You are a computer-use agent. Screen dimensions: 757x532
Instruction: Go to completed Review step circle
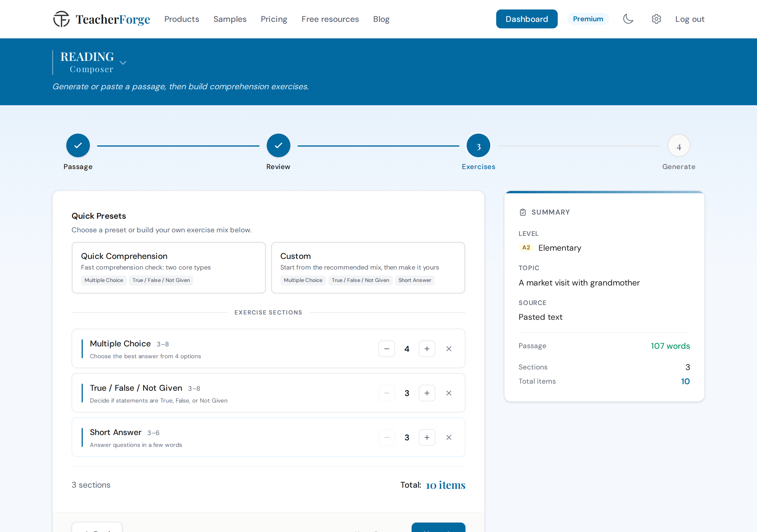tap(278, 145)
